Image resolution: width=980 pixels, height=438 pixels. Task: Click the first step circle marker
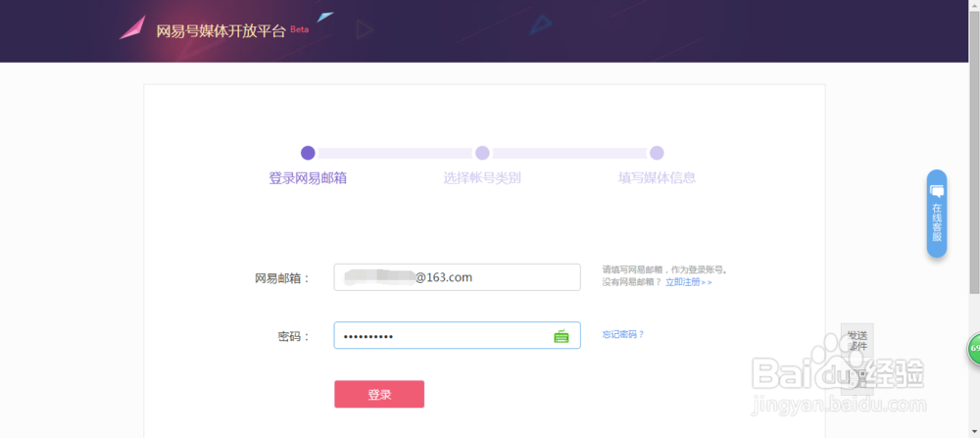click(x=308, y=153)
